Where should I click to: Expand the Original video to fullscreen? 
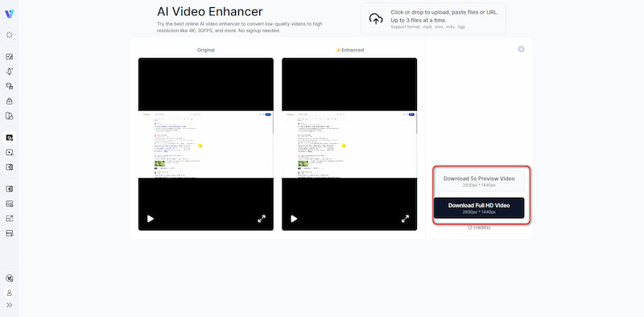pos(262,219)
